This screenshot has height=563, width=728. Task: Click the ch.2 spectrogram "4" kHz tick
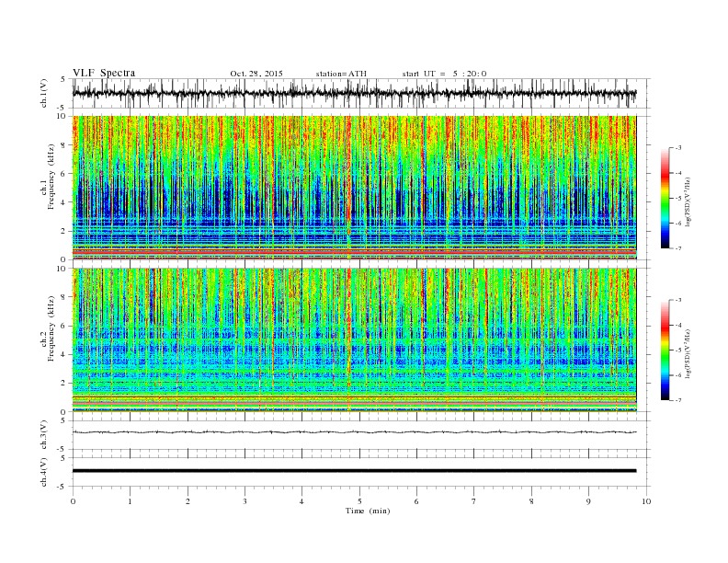[x=63, y=354]
